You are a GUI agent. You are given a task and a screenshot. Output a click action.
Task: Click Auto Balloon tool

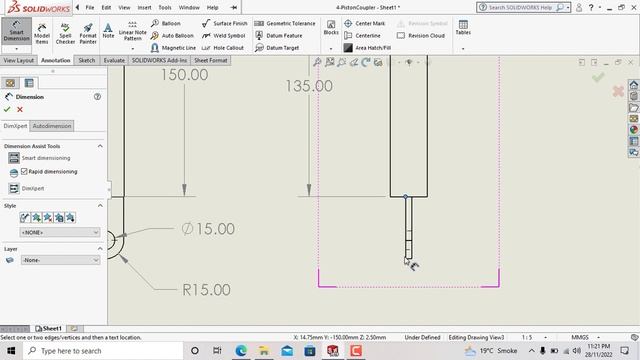[172, 36]
